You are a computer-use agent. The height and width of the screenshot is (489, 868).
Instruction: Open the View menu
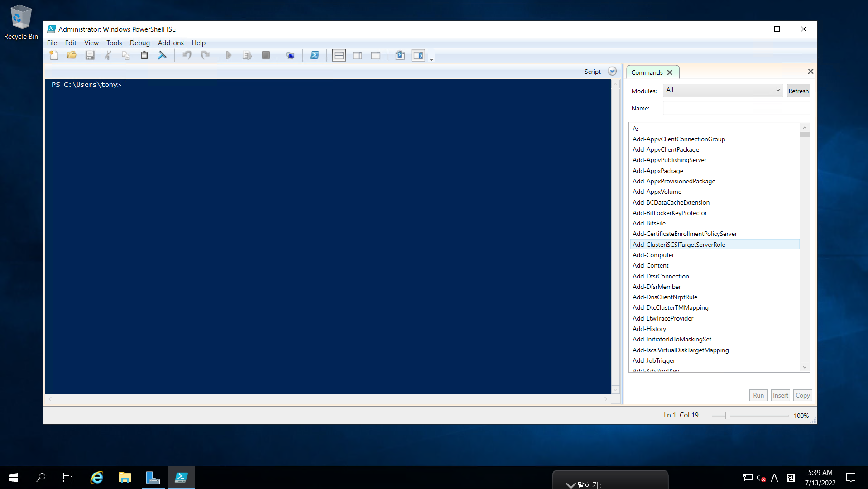(91, 43)
